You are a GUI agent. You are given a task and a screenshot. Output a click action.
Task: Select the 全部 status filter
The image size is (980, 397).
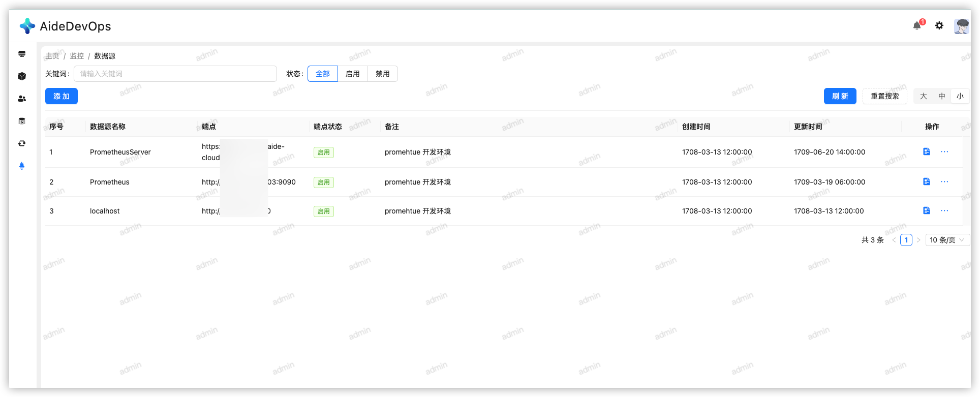323,74
